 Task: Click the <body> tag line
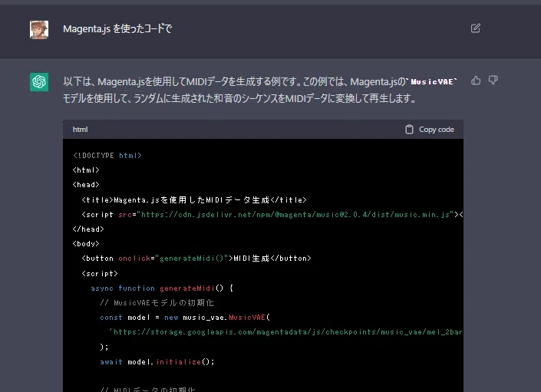click(86, 244)
